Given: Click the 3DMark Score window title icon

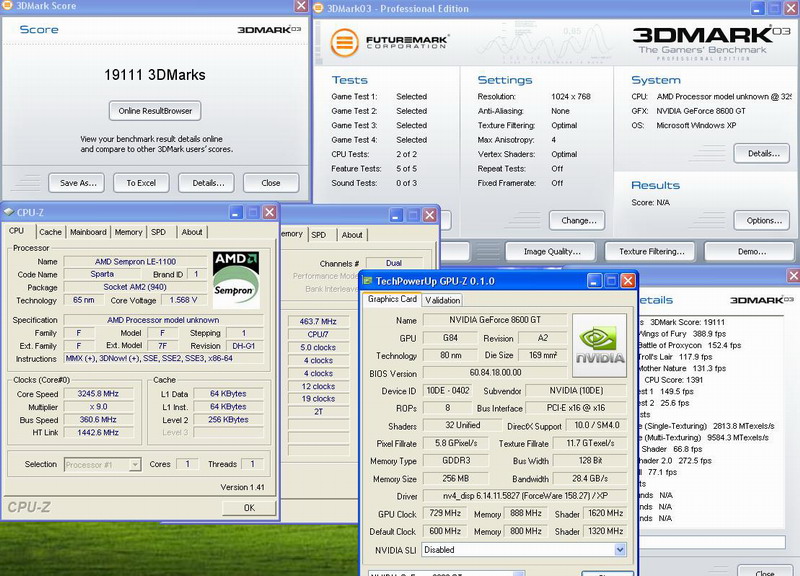Looking at the screenshot, I should 7,6.
